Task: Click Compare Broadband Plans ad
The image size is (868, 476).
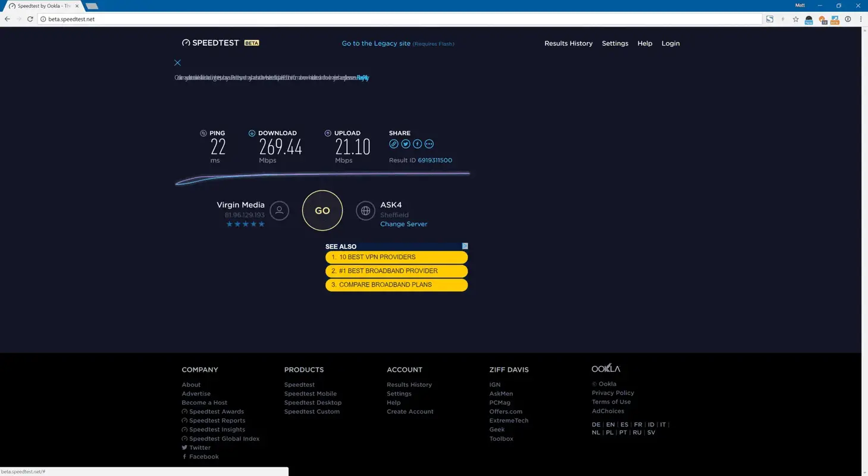Action: (x=396, y=284)
